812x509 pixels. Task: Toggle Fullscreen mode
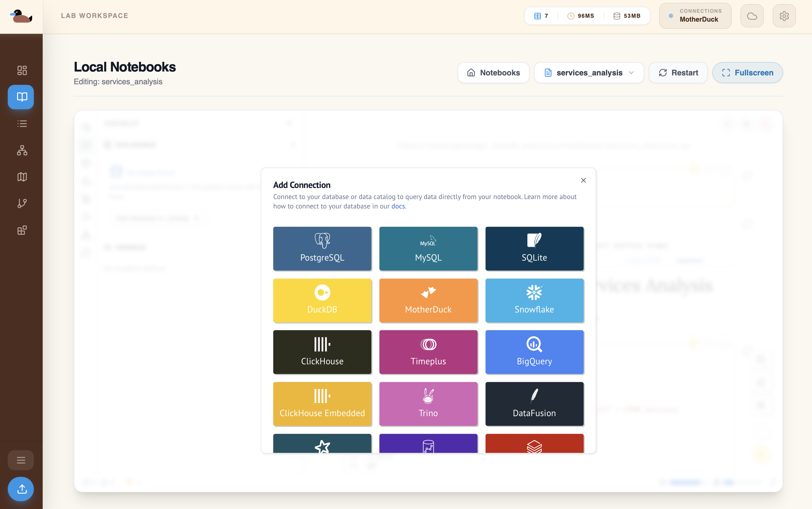(747, 73)
